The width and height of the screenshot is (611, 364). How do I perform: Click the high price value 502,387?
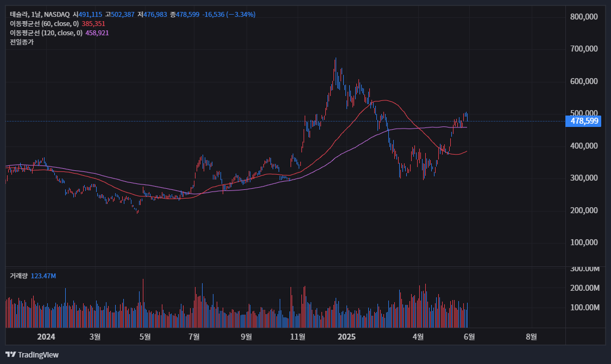tap(123, 15)
